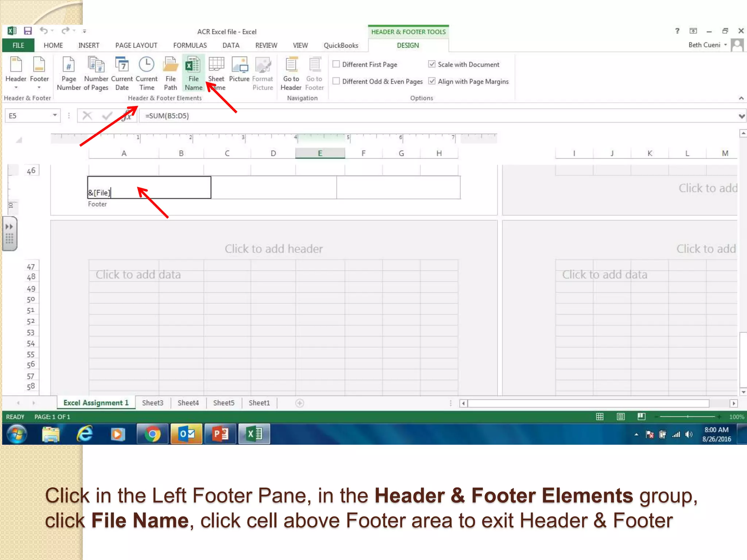Click 'Click to add data' in column A

point(138,275)
